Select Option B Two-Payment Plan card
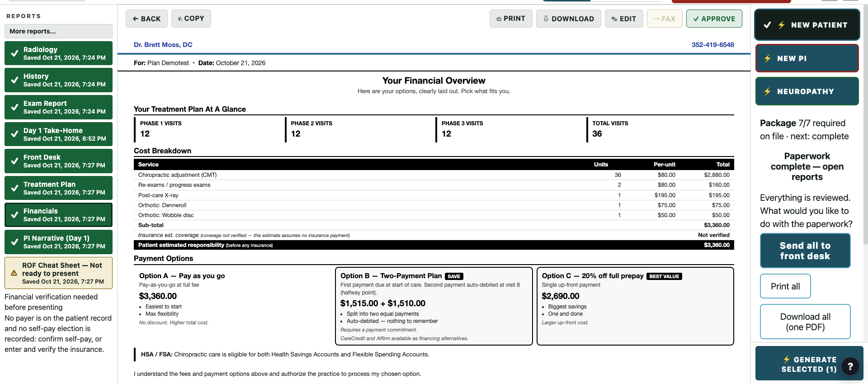 [434, 306]
